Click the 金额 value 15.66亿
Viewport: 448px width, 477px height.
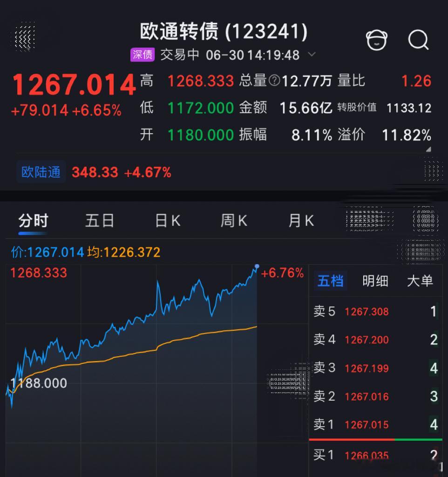pyautogui.click(x=306, y=108)
